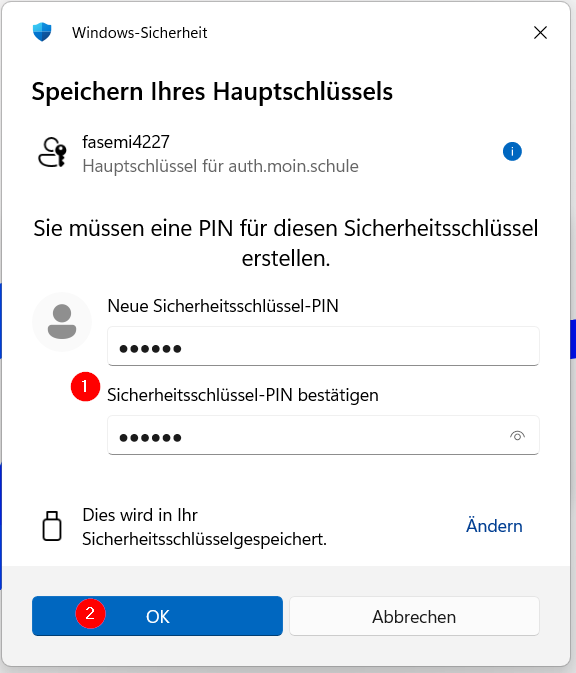Click the red number 1 marker
The height and width of the screenshot is (673, 576).
(x=85, y=386)
